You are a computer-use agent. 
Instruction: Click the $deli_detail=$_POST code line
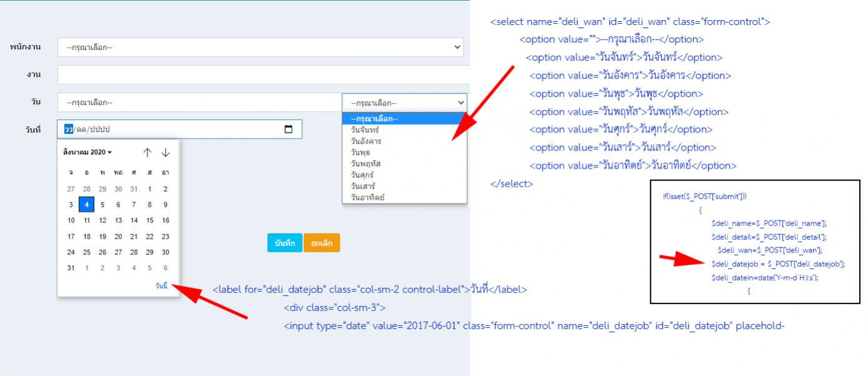[769, 237]
